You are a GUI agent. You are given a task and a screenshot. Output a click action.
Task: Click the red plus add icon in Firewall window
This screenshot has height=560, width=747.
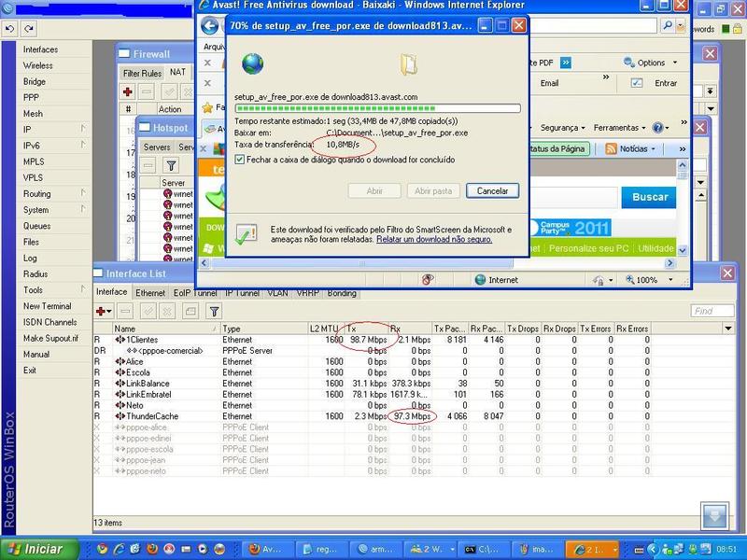coord(127,91)
